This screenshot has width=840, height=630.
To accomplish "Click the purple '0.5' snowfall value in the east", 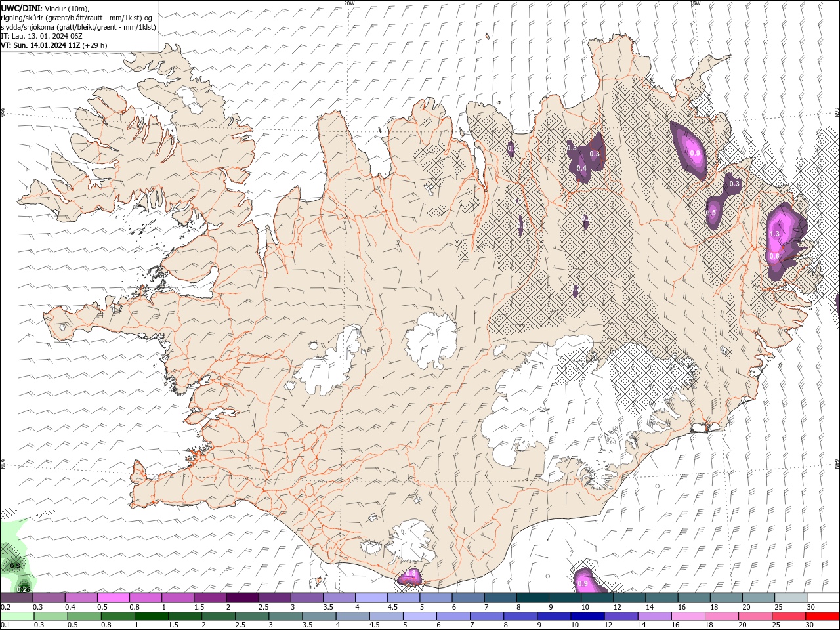I will pyautogui.click(x=711, y=213).
